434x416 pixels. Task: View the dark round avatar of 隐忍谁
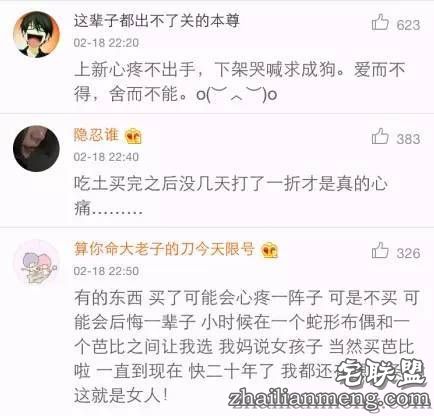(36, 148)
